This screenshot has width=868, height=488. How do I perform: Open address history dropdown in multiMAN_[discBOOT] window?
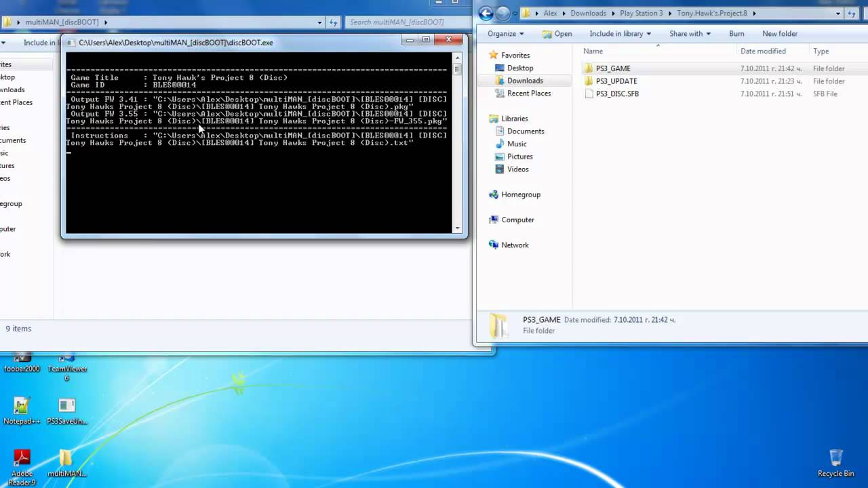[x=319, y=22]
